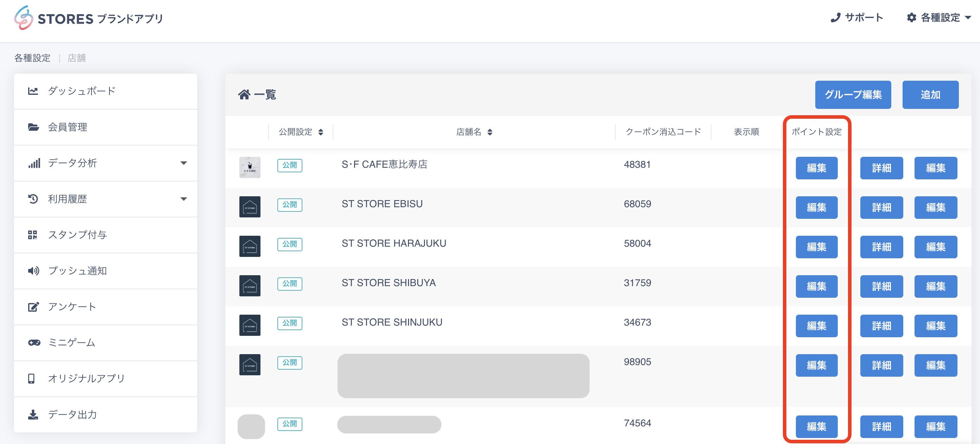Open オリジナルアプリ in the sidebar
This screenshot has width=980, height=444.
click(x=86, y=378)
